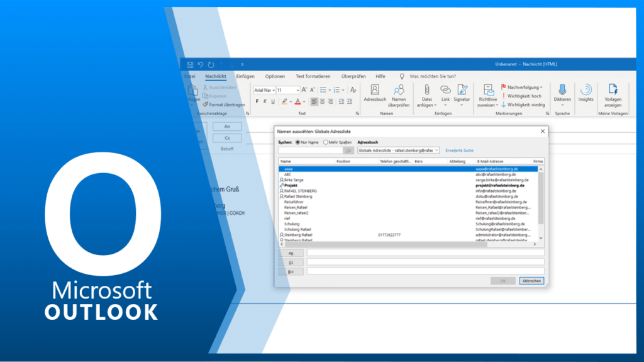Image resolution: width=644 pixels, height=362 pixels.
Task: Select the Schulung Rafael entry
Action: pos(408,230)
